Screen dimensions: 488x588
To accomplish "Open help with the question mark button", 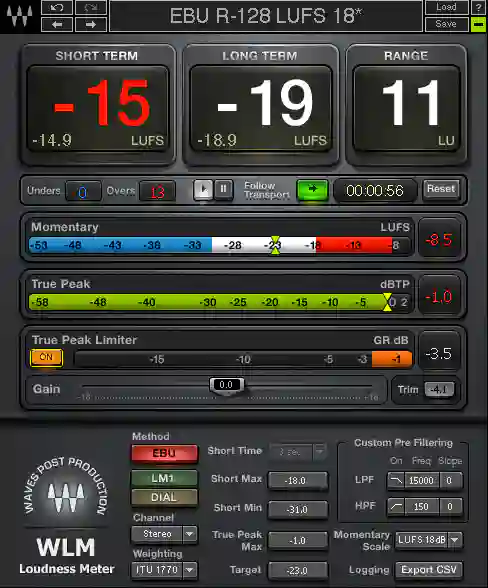I will 479,8.
